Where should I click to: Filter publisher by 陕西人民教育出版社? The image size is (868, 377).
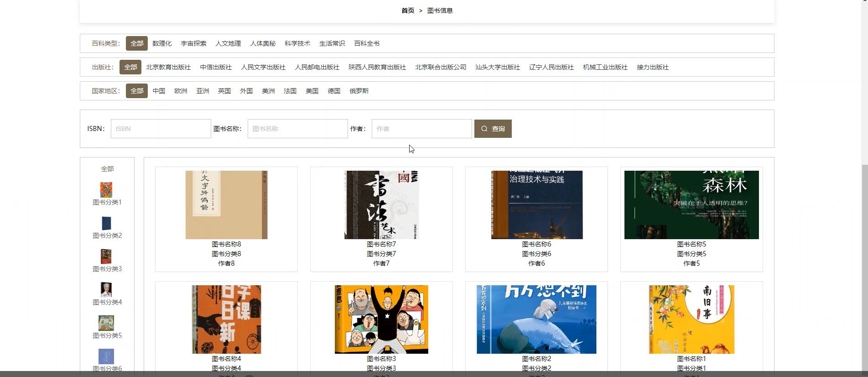point(377,67)
